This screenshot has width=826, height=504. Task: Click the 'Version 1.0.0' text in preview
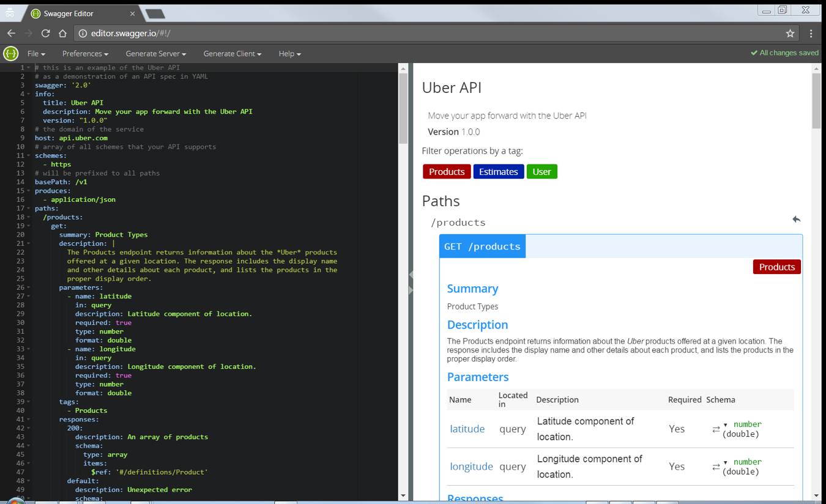(454, 132)
